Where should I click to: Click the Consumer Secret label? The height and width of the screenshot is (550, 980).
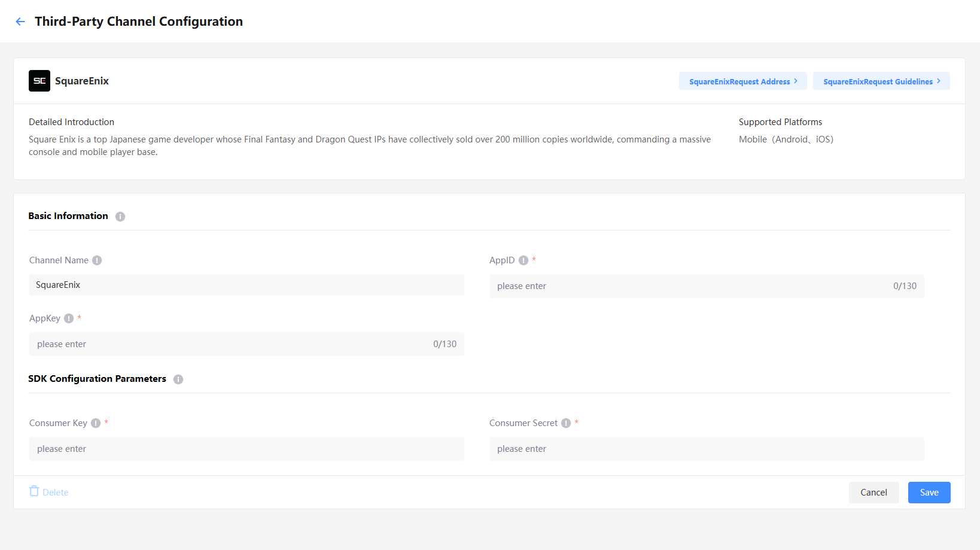point(524,423)
